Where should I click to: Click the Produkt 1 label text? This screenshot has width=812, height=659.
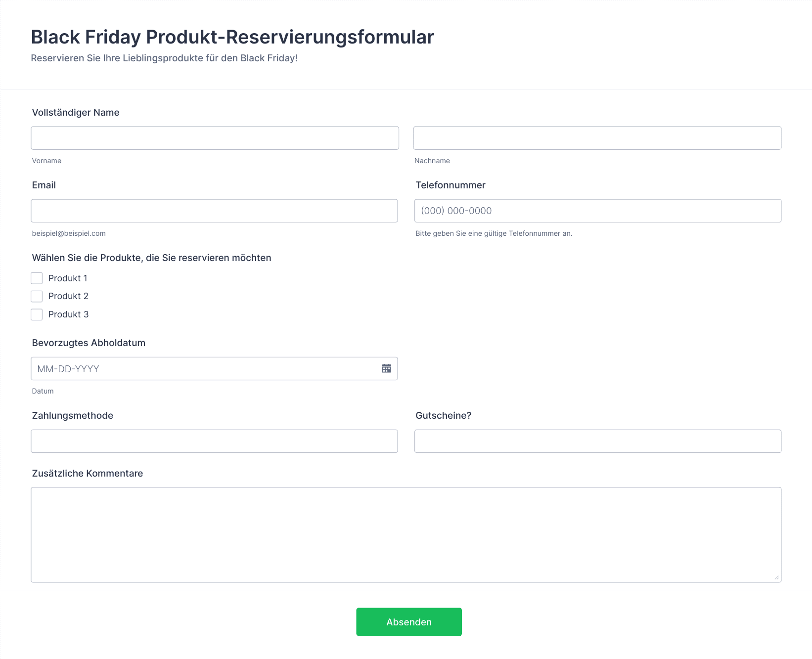click(68, 278)
